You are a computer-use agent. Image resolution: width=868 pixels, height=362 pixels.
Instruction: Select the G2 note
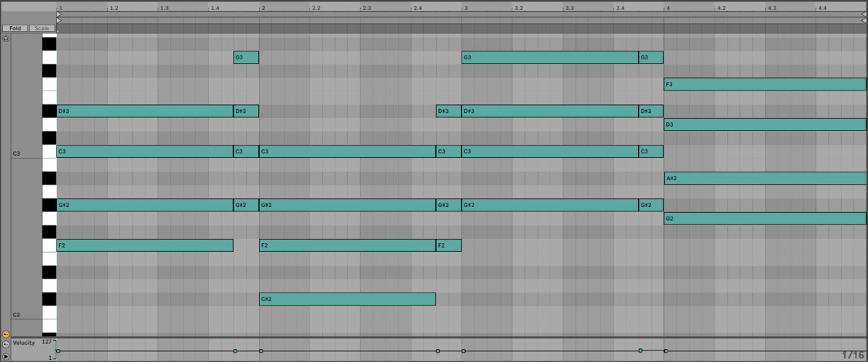(x=765, y=219)
